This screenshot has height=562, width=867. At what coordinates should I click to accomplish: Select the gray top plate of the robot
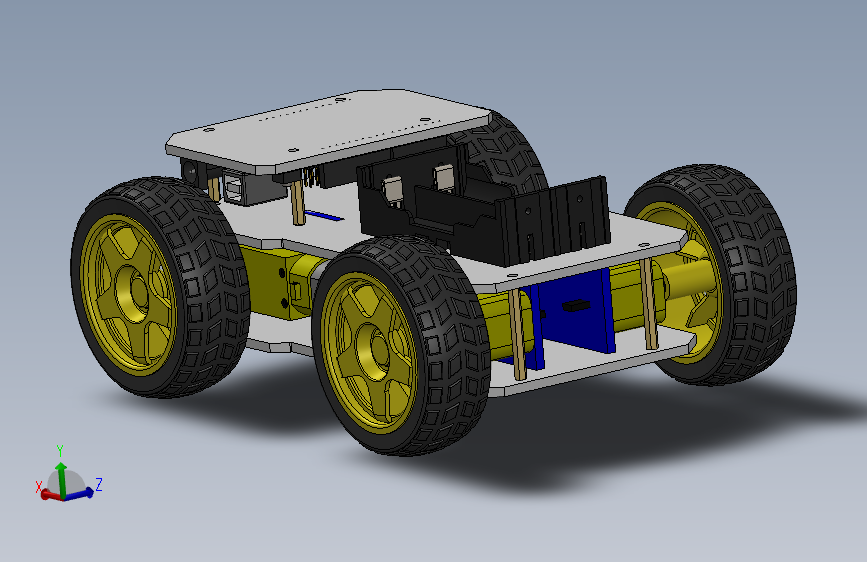coord(328,131)
